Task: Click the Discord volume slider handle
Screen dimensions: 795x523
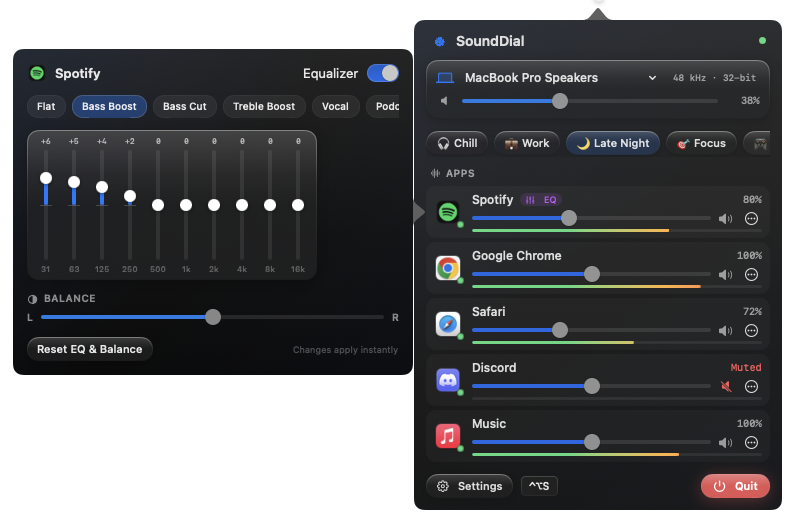Action: 592,386
